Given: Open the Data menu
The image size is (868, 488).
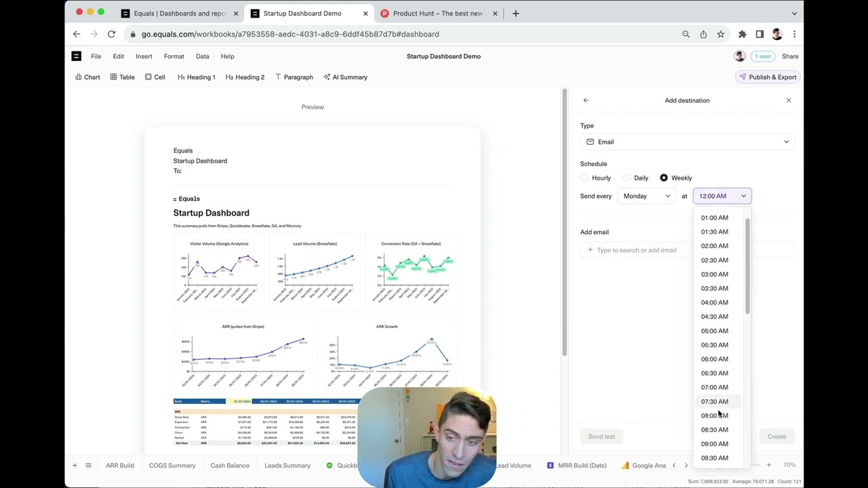Looking at the screenshot, I should [x=202, y=56].
